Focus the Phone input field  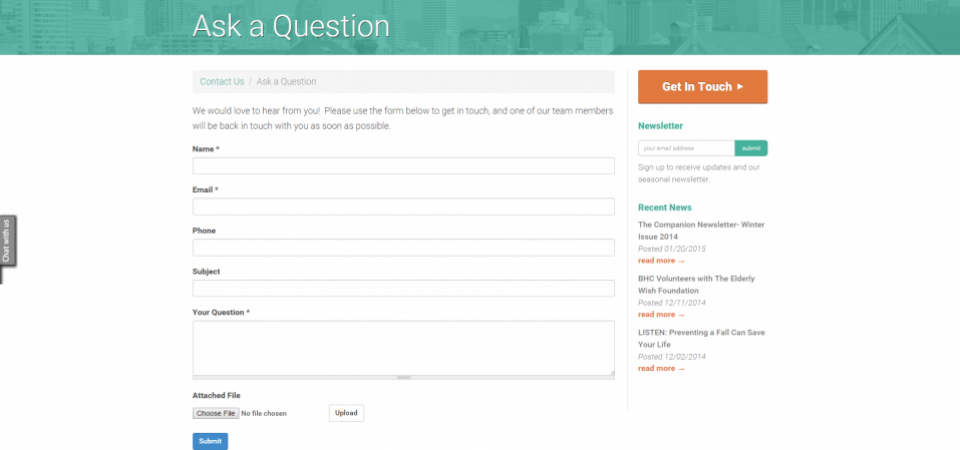(403, 247)
